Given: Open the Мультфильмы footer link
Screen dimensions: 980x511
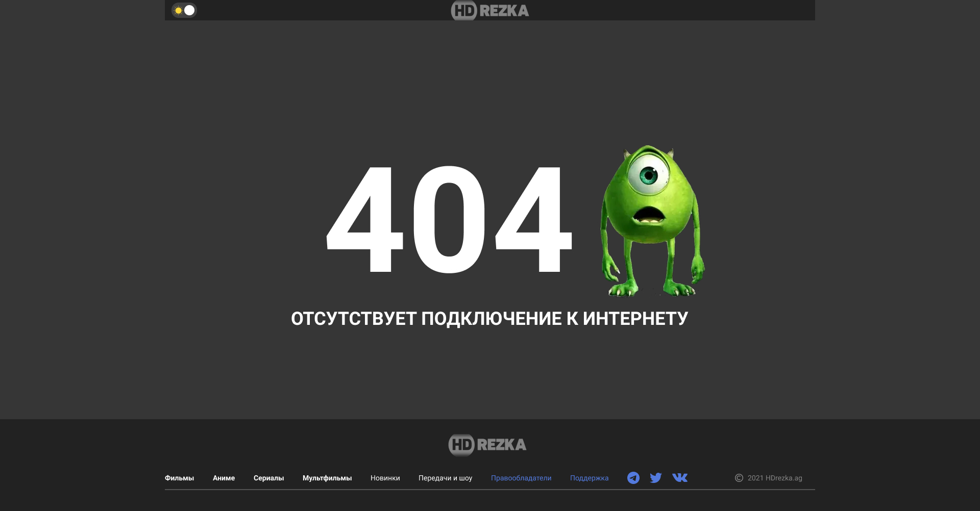Looking at the screenshot, I should click(x=327, y=478).
